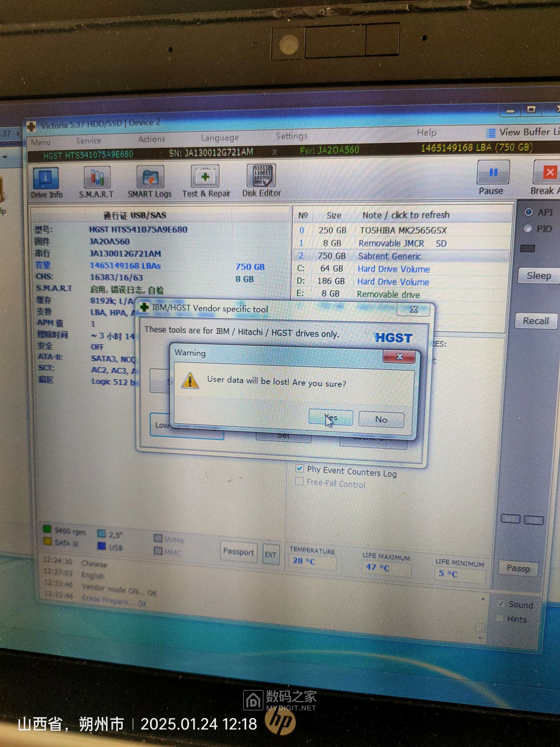Click the Life Maximum value '47 °C'
Viewport: 560px width, 747px height.
(377, 567)
